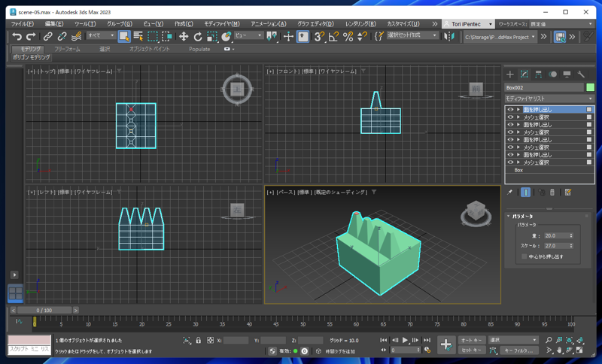Click the Unlink Selection icon

coord(62,36)
